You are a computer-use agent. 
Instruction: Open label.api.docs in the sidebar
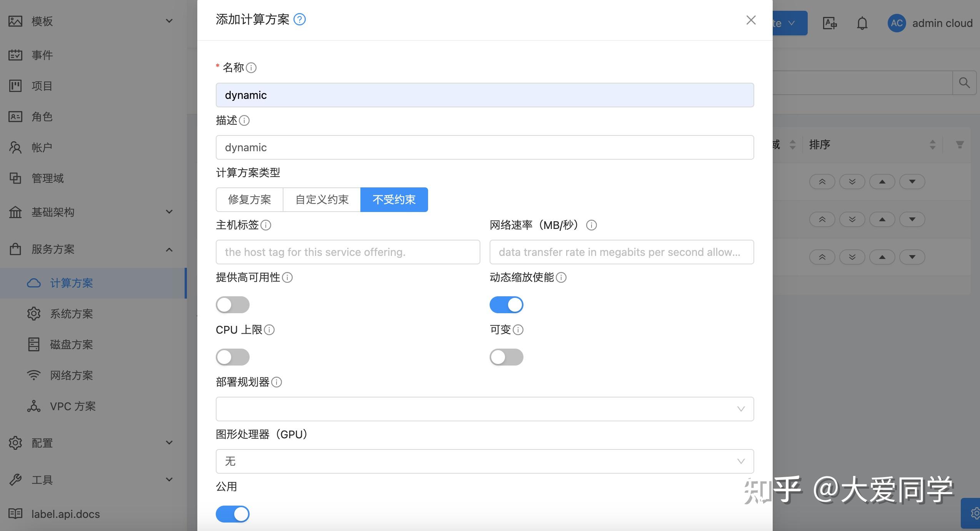(x=65, y=514)
